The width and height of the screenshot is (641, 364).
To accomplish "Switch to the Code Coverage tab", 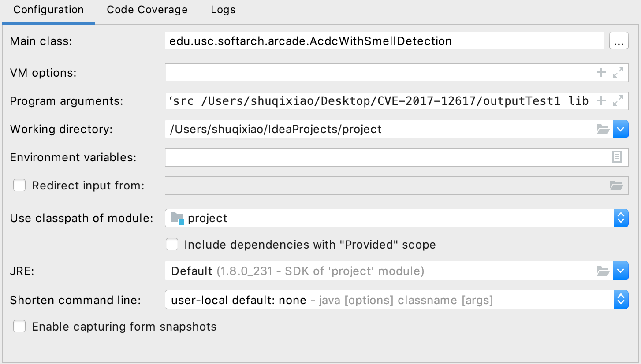I will pos(147,10).
